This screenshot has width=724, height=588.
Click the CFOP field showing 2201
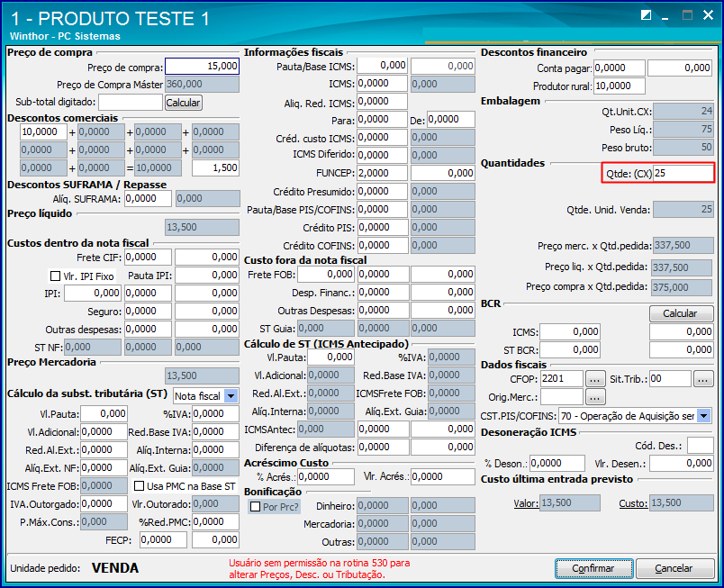click(x=562, y=379)
